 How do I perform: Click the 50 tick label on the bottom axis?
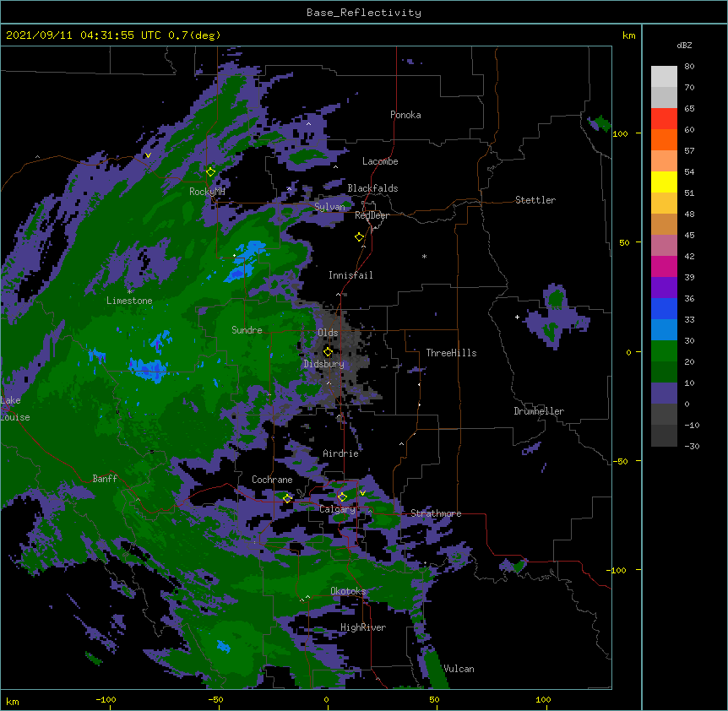point(434,699)
